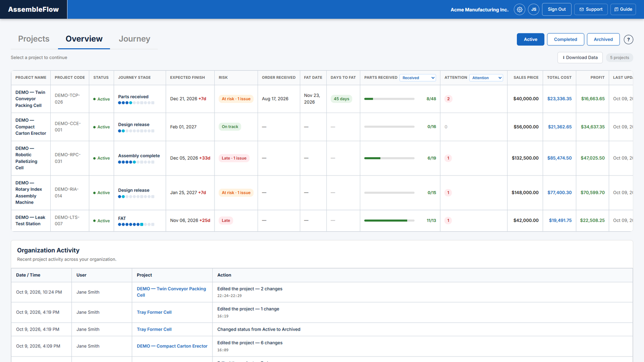The width and height of the screenshot is (644, 362).
Task: Open DEMO — Twin Conveyor Packing Cell activity link
Action: [171, 292]
